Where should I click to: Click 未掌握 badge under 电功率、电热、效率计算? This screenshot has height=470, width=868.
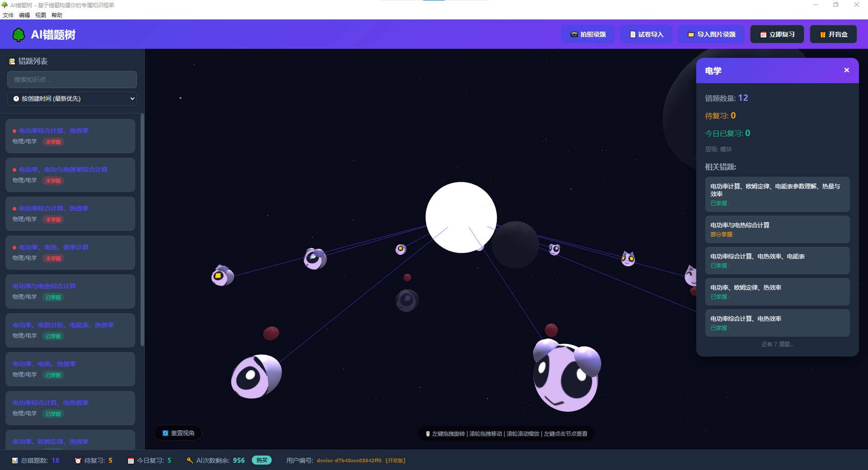click(53, 258)
